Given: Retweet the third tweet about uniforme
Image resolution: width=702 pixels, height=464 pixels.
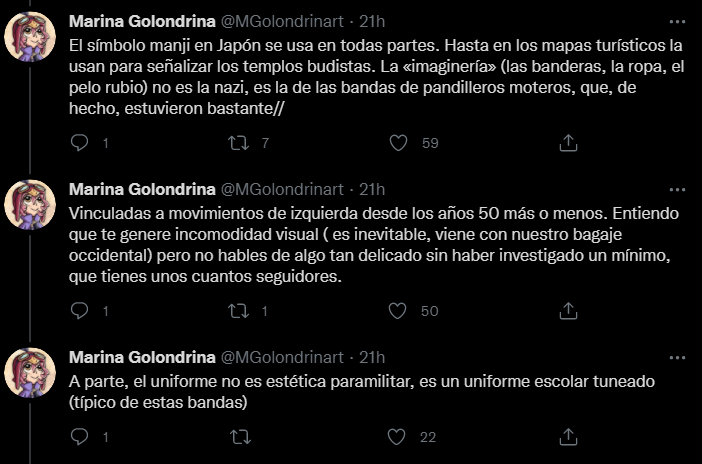Looking at the screenshot, I should coord(240,436).
